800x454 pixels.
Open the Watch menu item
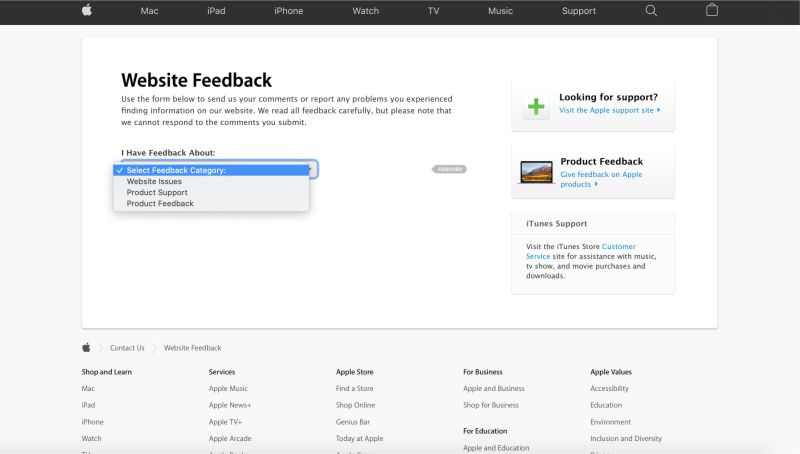tap(366, 11)
